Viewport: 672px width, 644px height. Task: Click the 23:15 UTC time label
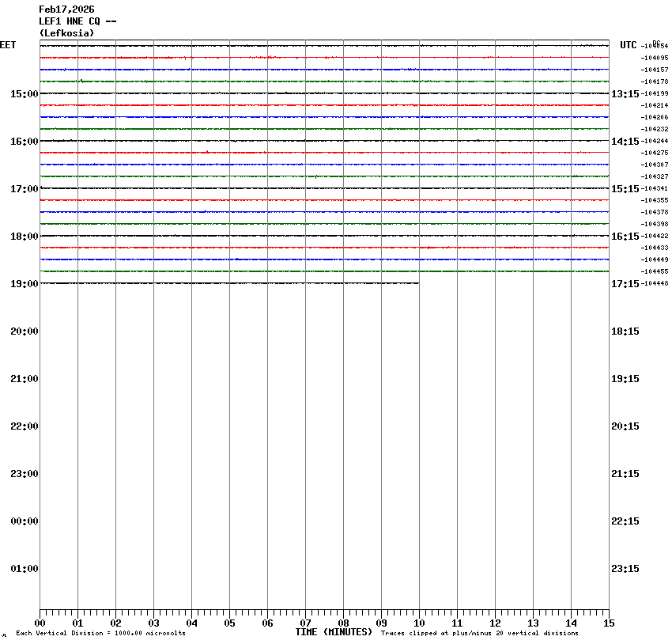coord(625,569)
